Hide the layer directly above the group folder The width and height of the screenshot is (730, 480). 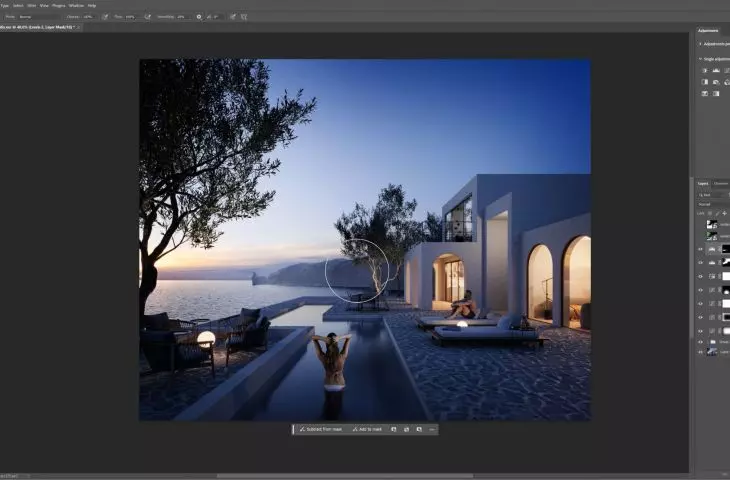[x=700, y=331]
